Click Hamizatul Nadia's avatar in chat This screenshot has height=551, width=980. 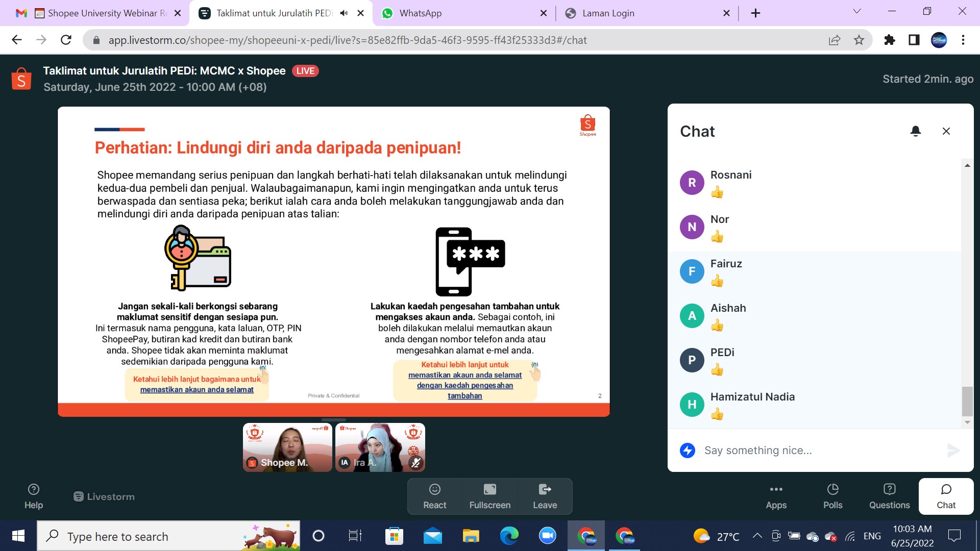pos(692,405)
